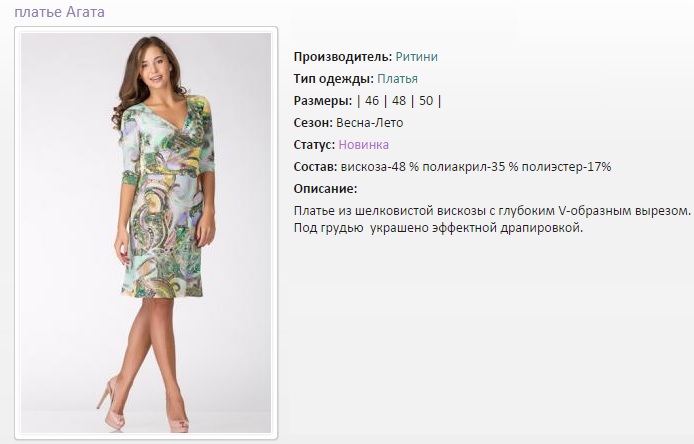Click the description line about эффектной драпировкой
This screenshot has height=444, width=694.
[439, 228]
